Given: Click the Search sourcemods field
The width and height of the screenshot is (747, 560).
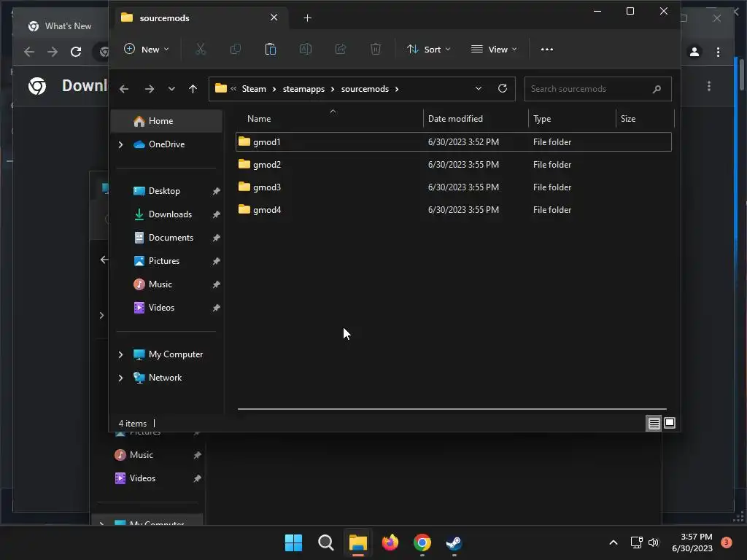Looking at the screenshot, I should [598, 89].
